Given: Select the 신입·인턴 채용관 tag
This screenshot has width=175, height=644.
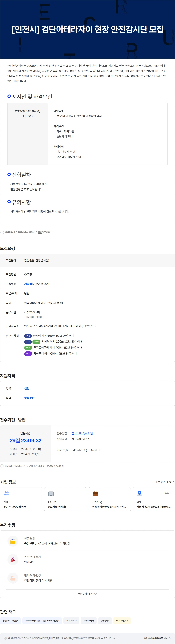Looking at the screenshot, I should 11,620.
